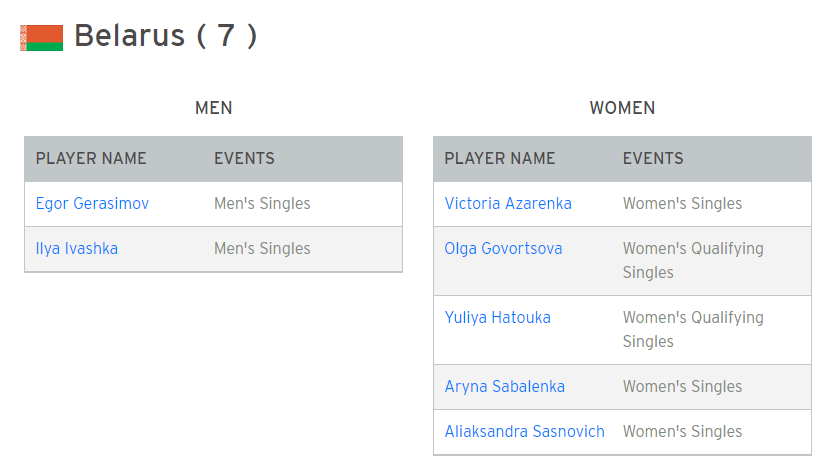Click the WOMEN section heading
This screenshot has height=467, width=833.
[x=622, y=108]
